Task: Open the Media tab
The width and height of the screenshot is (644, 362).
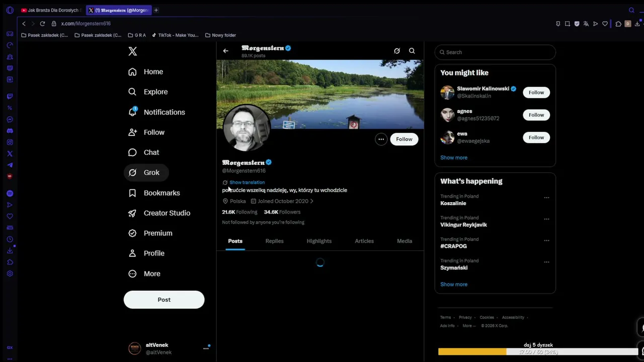Action: (405, 241)
